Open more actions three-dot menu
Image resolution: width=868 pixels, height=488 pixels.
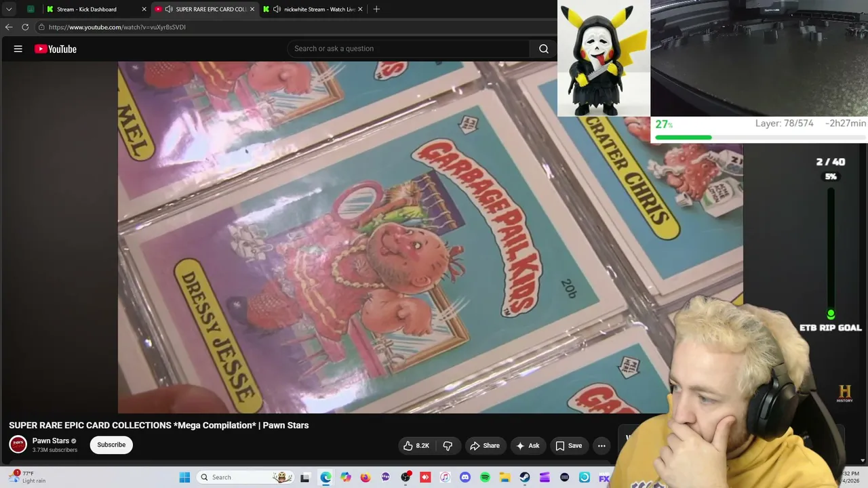coord(601,445)
